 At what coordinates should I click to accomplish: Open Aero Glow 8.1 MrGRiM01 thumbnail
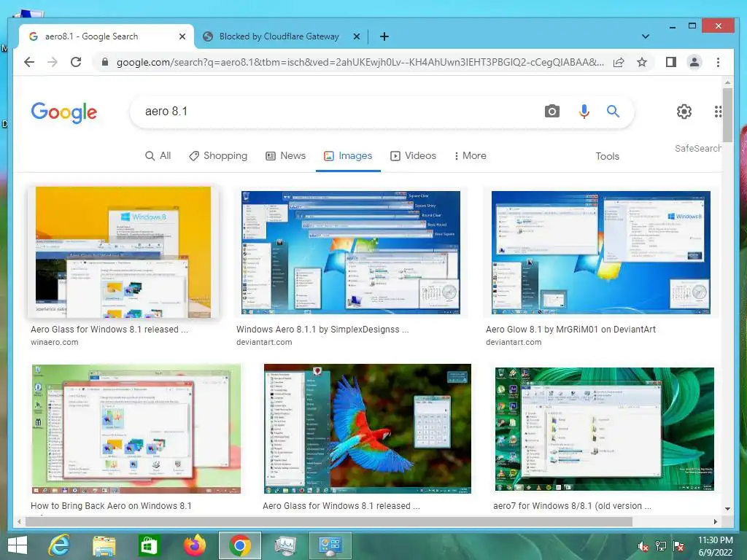(601, 252)
